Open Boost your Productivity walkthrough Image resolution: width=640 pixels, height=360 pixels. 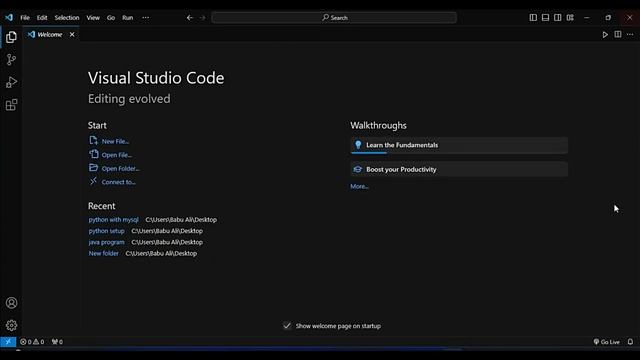pyautogui.click(x=459, y=169)
